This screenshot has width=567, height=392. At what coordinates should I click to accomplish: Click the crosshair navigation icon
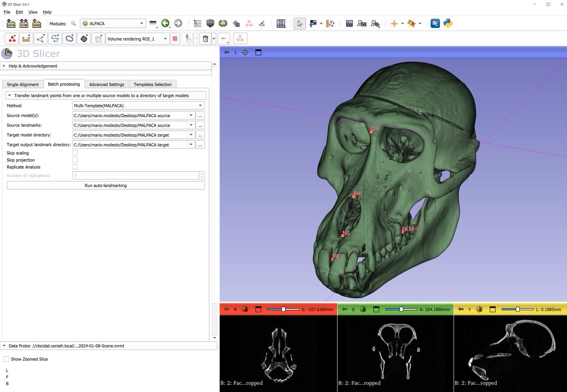[x=395, y=23]
